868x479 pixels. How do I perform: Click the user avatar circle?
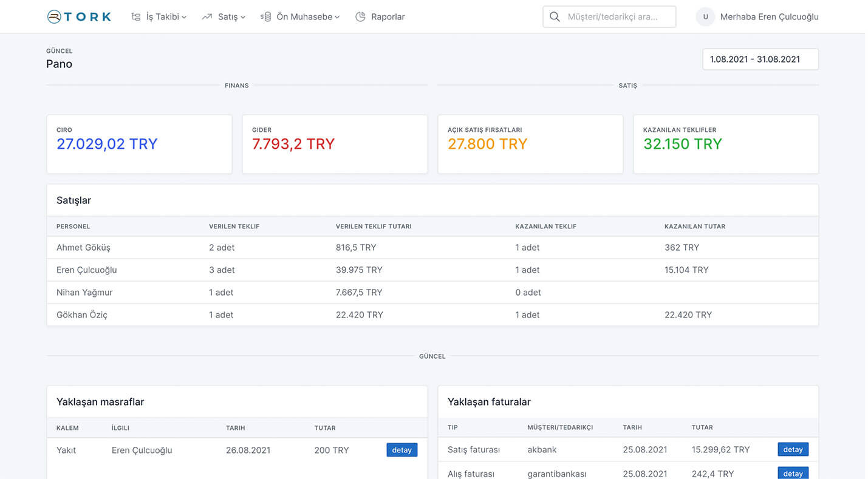[705, 17]
